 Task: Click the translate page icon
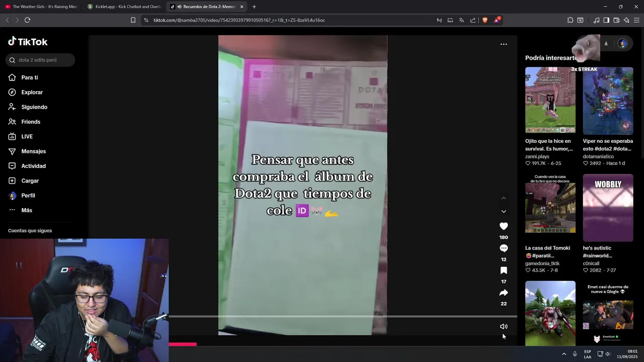coord(461,20)
